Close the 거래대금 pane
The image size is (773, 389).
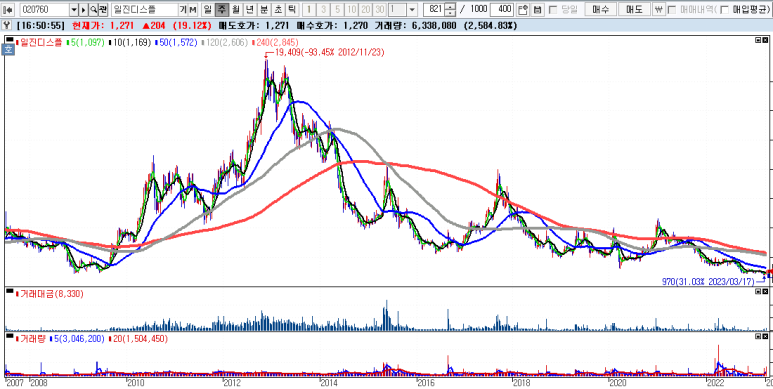pos(765,291)
